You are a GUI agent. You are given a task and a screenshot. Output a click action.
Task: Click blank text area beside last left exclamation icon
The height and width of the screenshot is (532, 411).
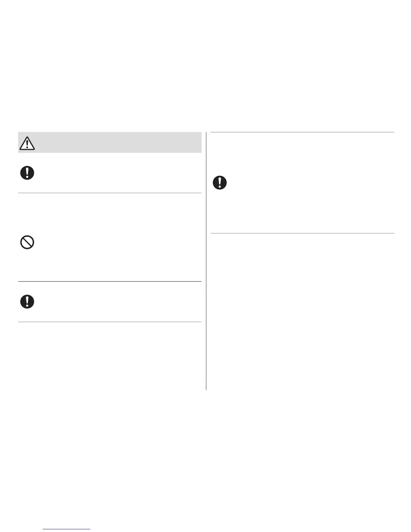pos(118,302)
